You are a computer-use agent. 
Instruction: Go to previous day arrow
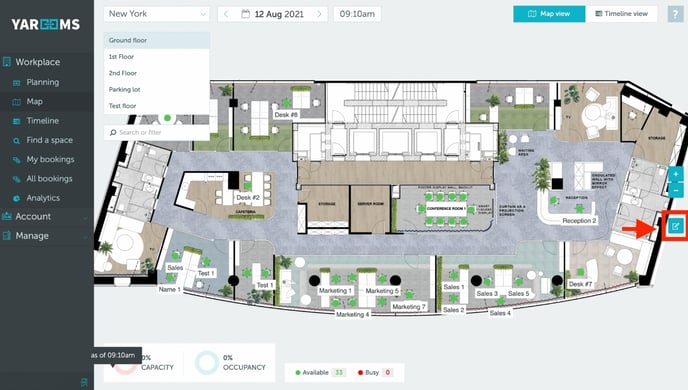(x=226, y=14)
